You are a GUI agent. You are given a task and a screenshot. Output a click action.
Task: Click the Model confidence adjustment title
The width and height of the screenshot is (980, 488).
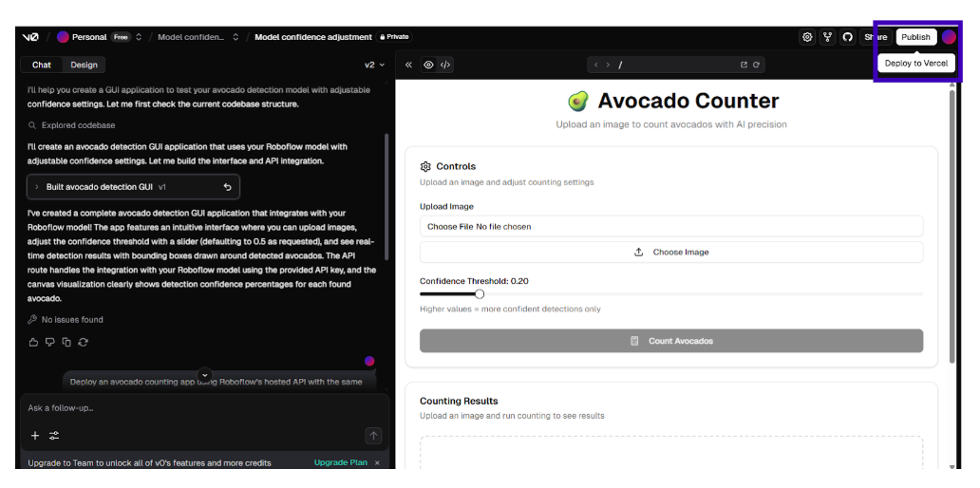pyautogui.click(x=313, y=37)
